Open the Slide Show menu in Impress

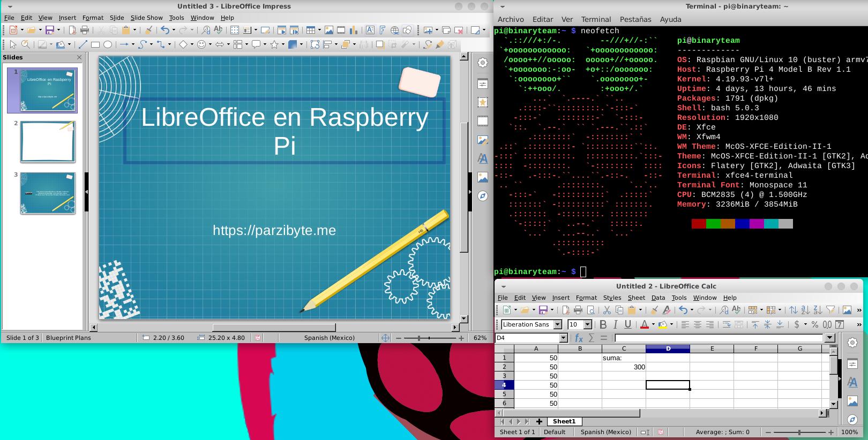[146, 18]
